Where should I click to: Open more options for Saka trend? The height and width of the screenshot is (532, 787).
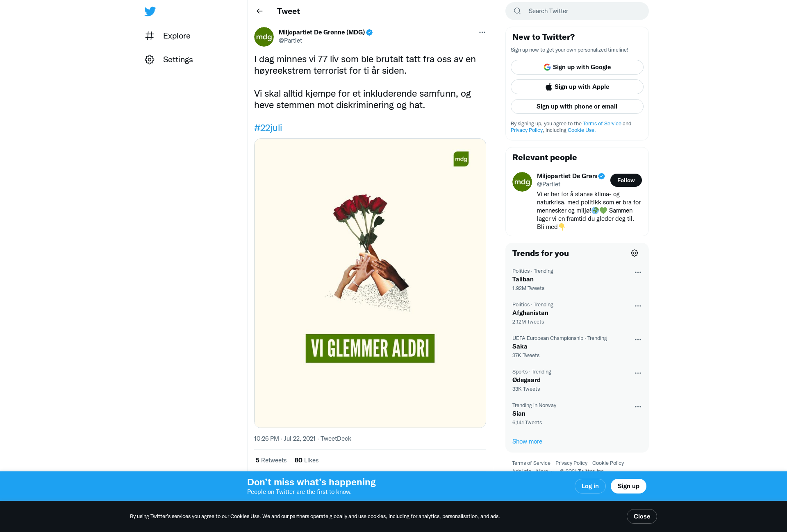[x=638, y=340]
